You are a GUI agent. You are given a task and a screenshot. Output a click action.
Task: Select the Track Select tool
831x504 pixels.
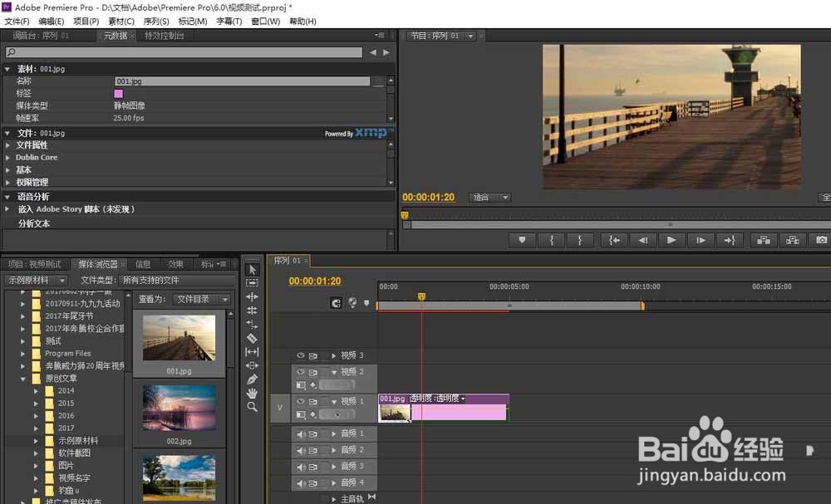click(253, 283)
